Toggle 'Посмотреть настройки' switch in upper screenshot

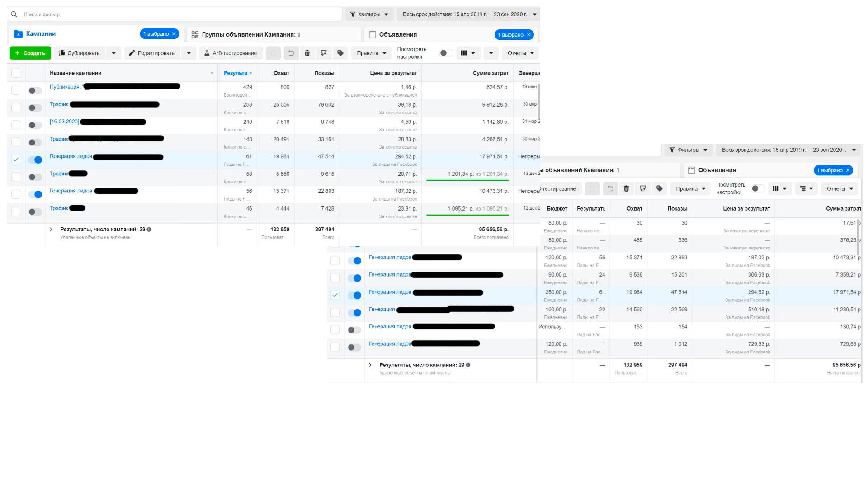[x=446, y=53]
